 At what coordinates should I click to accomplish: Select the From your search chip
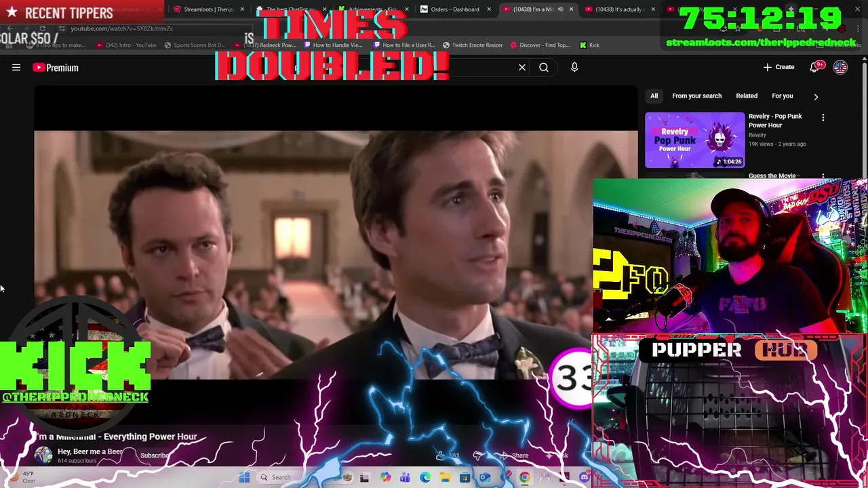(696, 96)
